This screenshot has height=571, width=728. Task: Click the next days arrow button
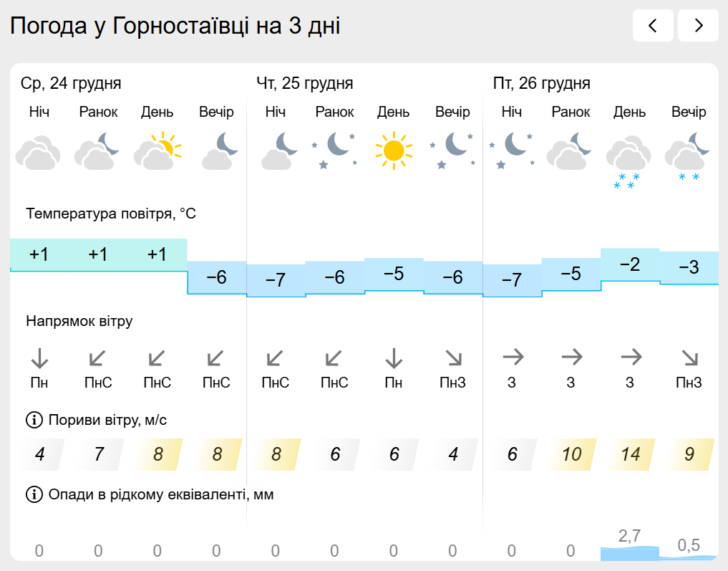pos(698,26)
